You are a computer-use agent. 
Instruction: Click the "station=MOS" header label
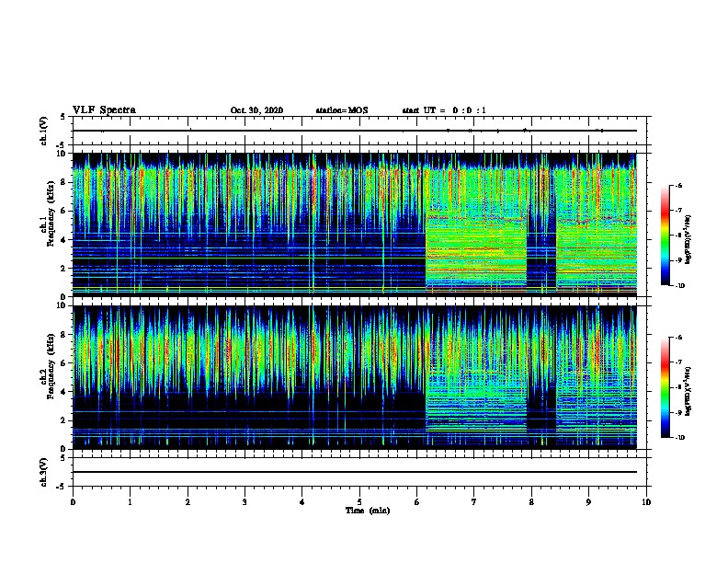[342, 110]
